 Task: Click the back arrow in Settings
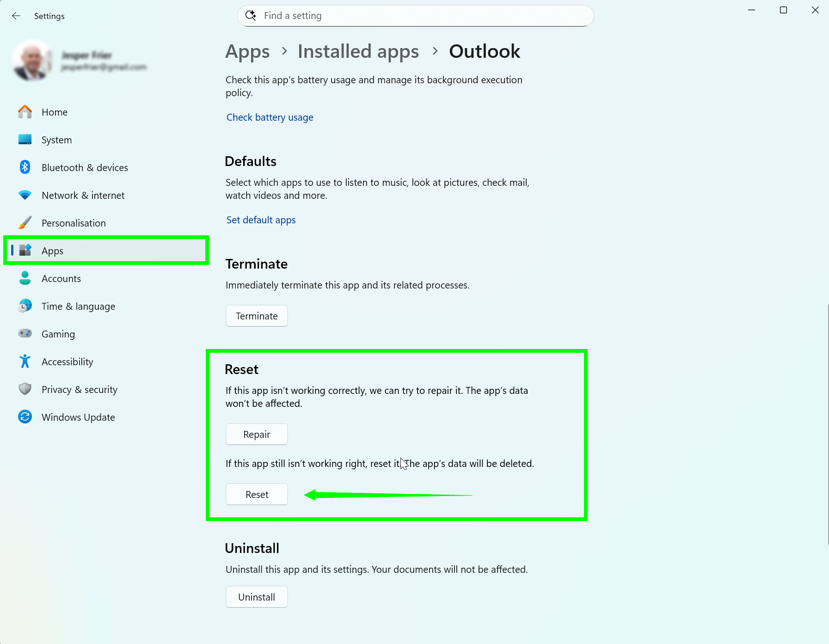tap(16, 16)
